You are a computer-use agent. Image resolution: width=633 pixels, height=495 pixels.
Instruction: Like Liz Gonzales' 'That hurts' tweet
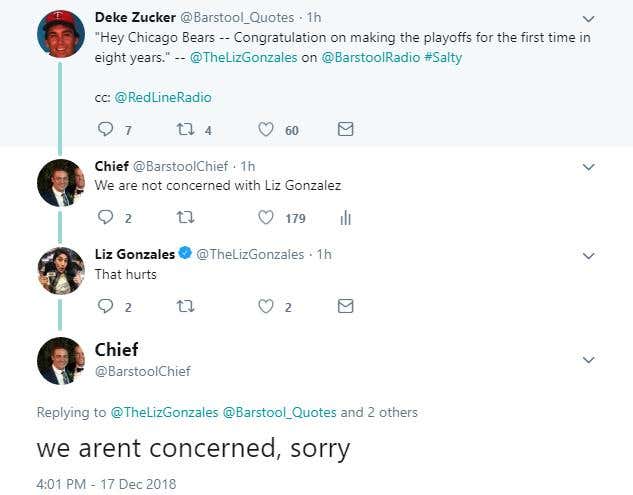(266, 307)
